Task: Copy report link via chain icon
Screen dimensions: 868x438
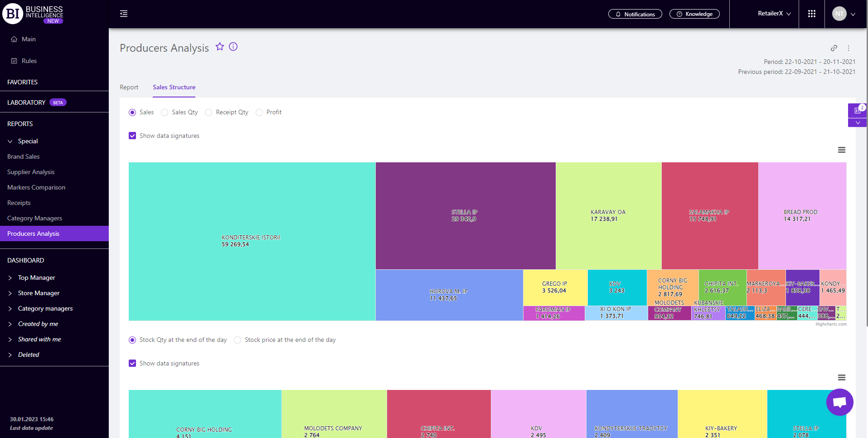Action: (834, 48)
